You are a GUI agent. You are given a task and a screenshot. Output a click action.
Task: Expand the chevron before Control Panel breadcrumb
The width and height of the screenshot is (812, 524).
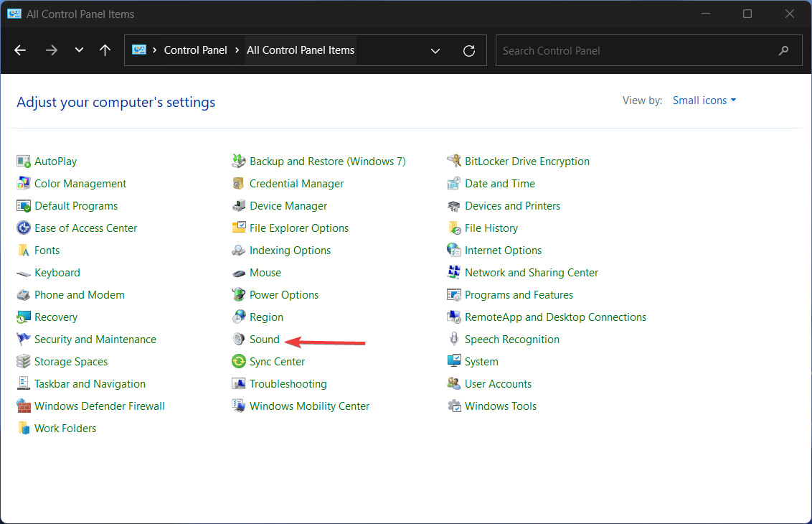(154, 50)
